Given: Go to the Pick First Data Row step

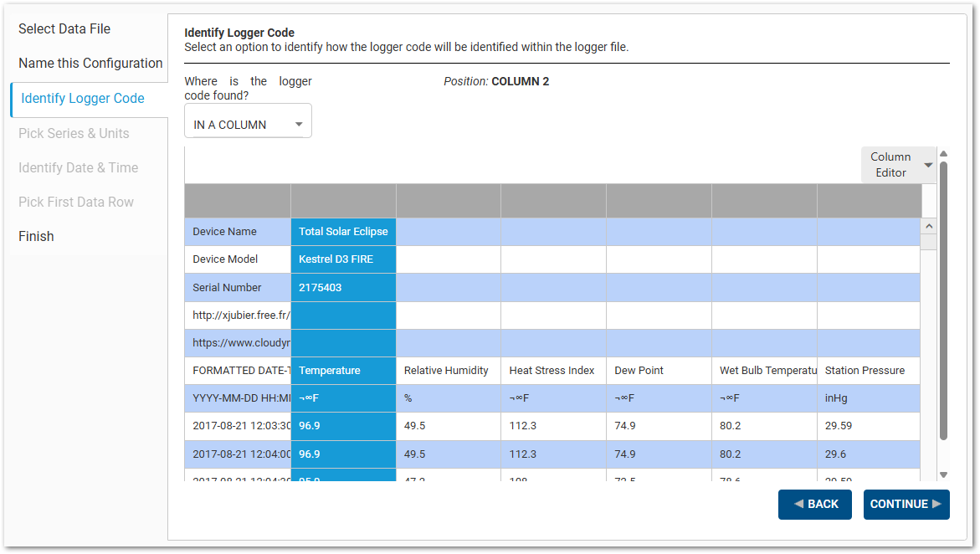Looking at the screenshot, I should (x=76, y=202).
